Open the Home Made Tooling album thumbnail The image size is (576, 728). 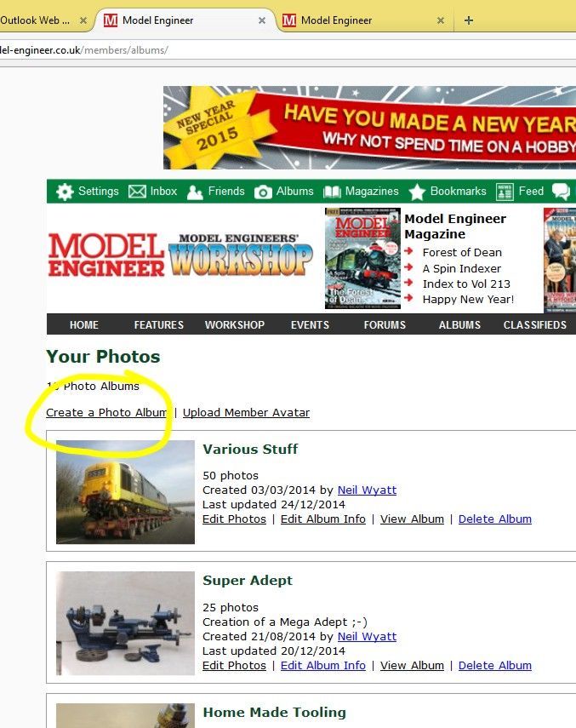pos(125,715)
